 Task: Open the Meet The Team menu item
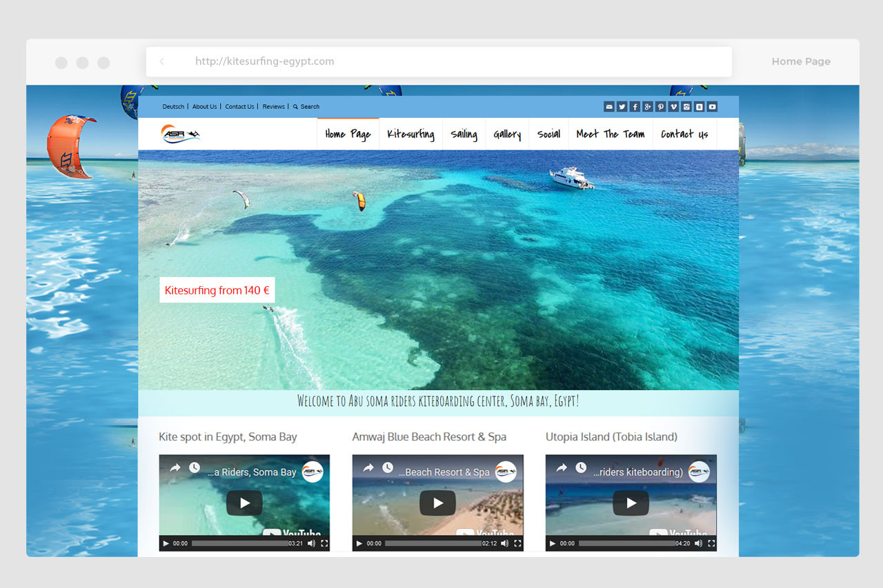click(x=611, y=134)
